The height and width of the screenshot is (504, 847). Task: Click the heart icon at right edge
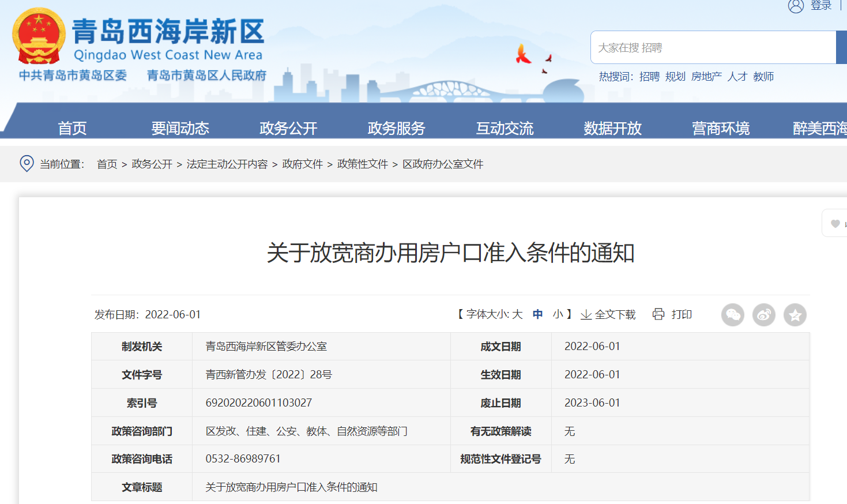coord(835,224)
